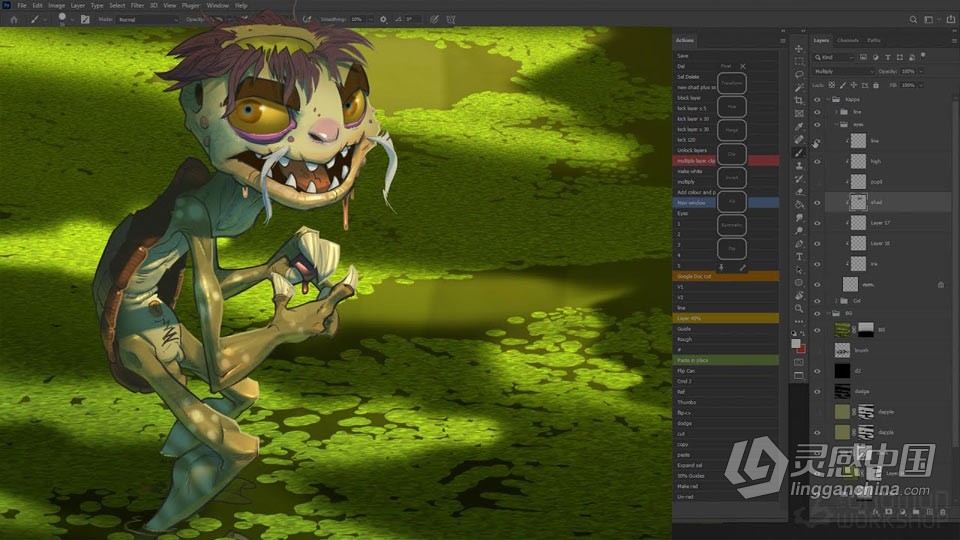This screenshot has width=960, height=540.
Task: Select the Path Selection tool
Action: click(799, 269)
